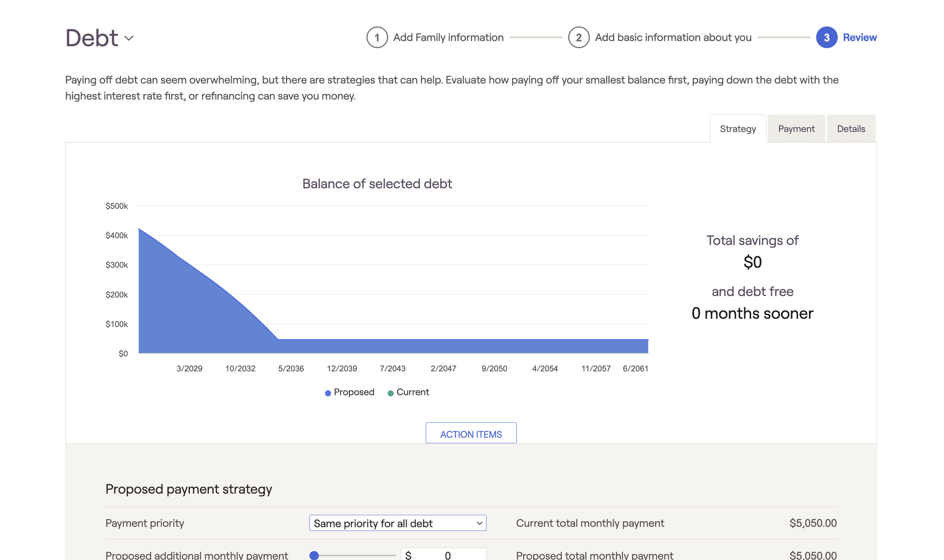Switch to the Details tab
This screenshot has width=944, height=560.
tap(851, 129)
